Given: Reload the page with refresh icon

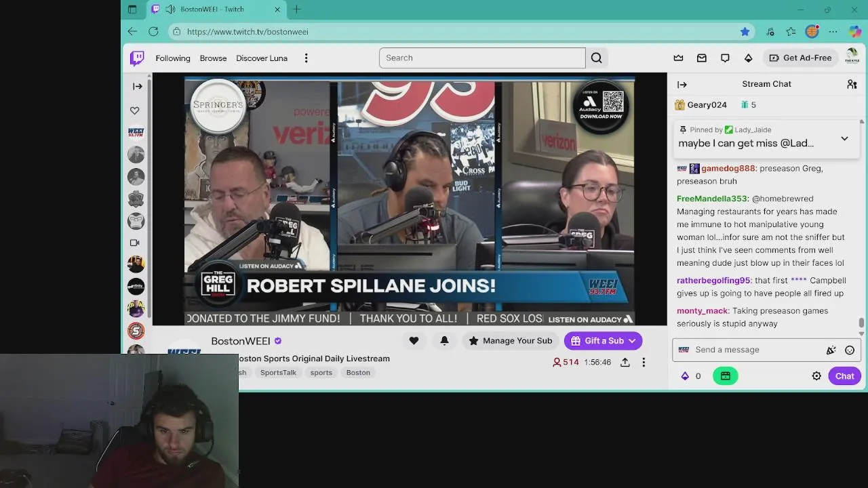Looking at the screenshot, I should [153, 31].
